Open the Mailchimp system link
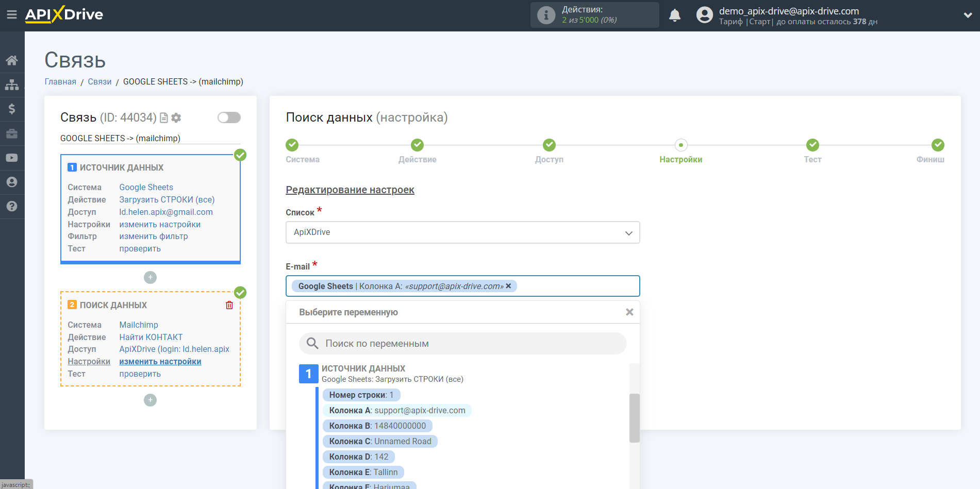This screenshot has width=980, height=489. pos(139,325)
